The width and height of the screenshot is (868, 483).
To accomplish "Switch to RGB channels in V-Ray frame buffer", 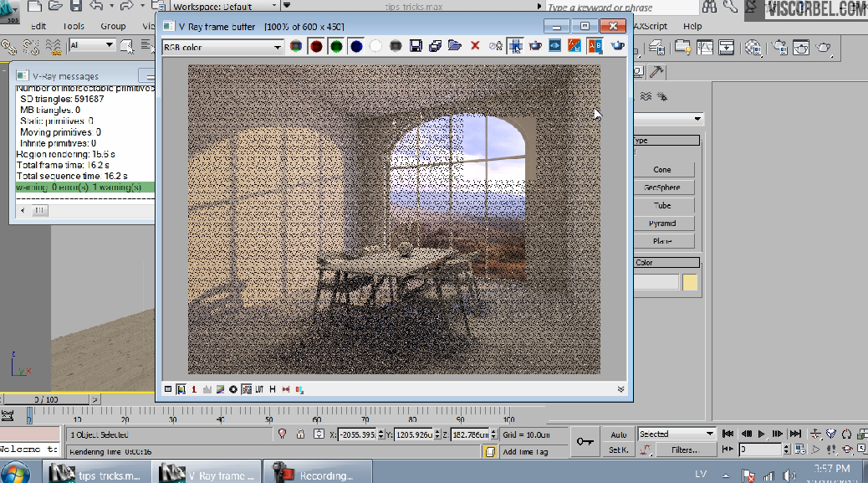I will click(x=296, y=47).
